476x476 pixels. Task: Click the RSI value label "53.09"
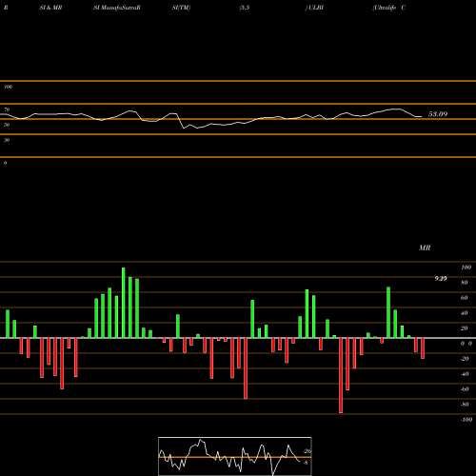pyautogui.click(x=438, y=114)
